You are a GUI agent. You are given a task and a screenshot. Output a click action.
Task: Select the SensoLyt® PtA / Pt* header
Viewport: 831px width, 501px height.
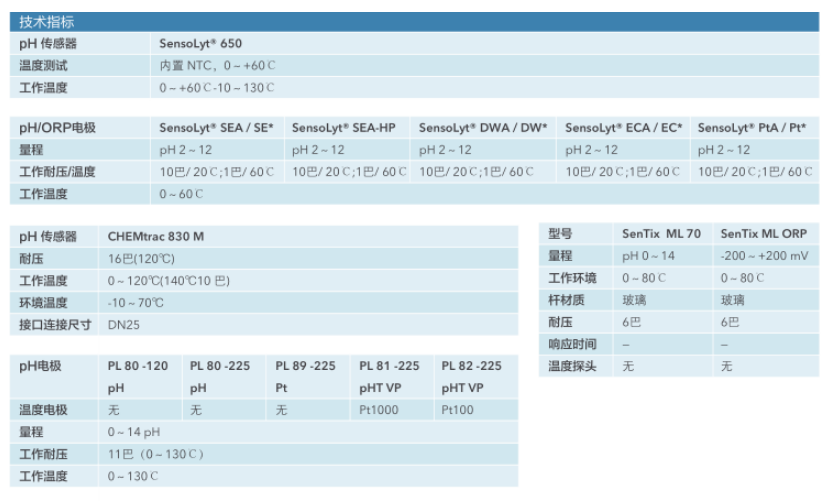(751, 128)
